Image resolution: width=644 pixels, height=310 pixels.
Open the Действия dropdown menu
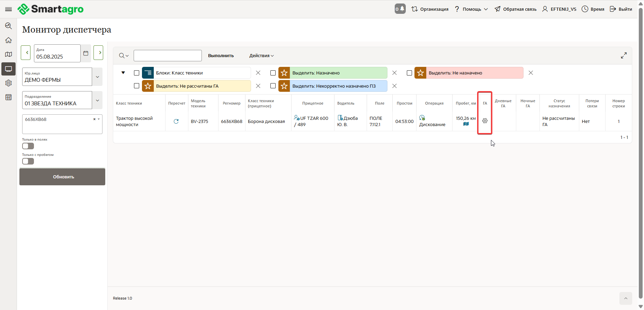click(261, 56)
